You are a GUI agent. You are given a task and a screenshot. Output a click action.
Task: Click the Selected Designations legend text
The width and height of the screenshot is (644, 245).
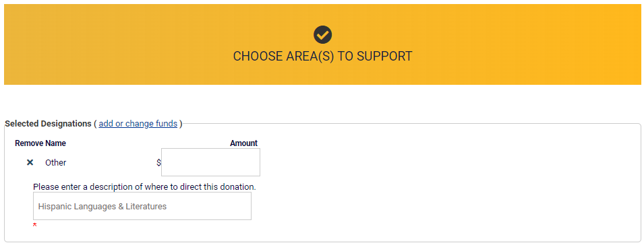tap(48, 124)
